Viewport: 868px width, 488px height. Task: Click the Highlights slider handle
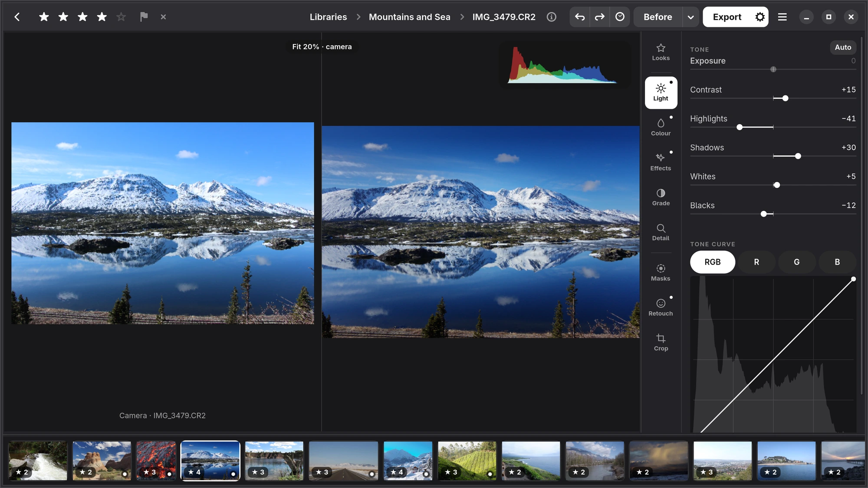[x=740, y=127]
